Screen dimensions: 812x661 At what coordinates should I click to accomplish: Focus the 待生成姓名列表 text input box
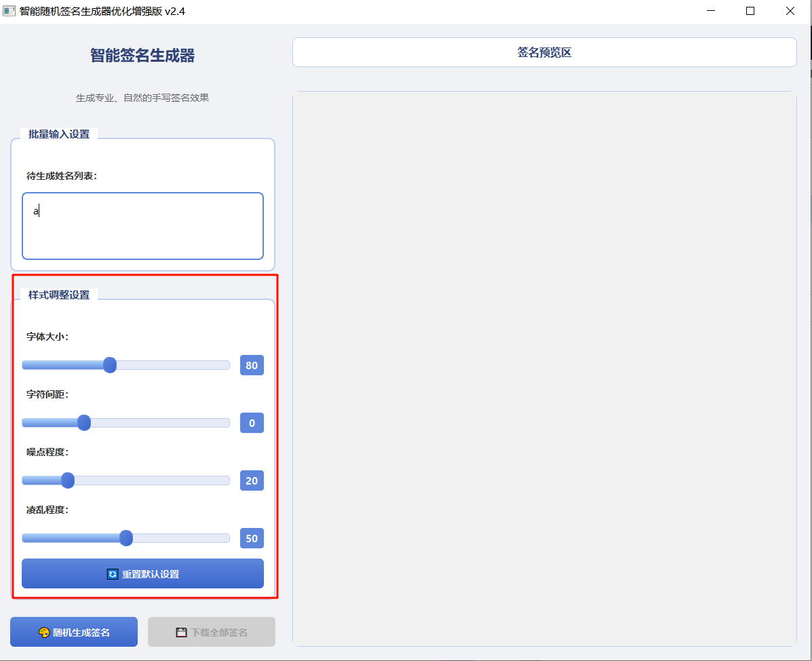click(142, 226)
